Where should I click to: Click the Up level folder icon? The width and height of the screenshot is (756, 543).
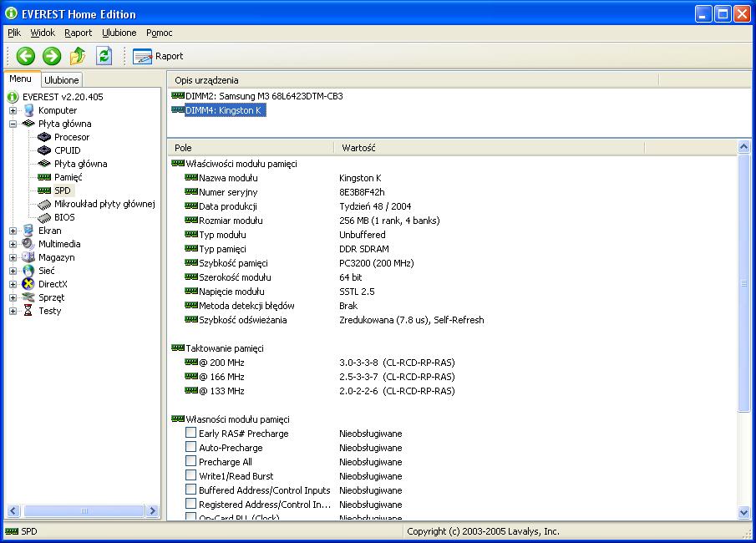click(78, 56)
